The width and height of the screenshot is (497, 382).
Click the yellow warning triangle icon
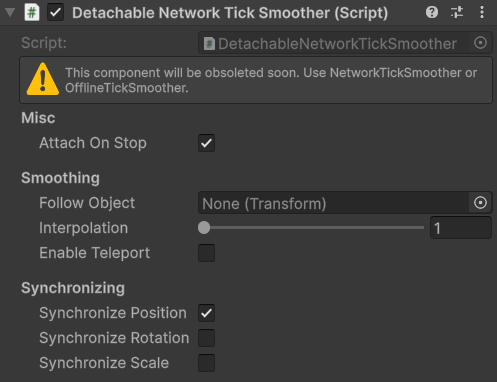[43, 79]
